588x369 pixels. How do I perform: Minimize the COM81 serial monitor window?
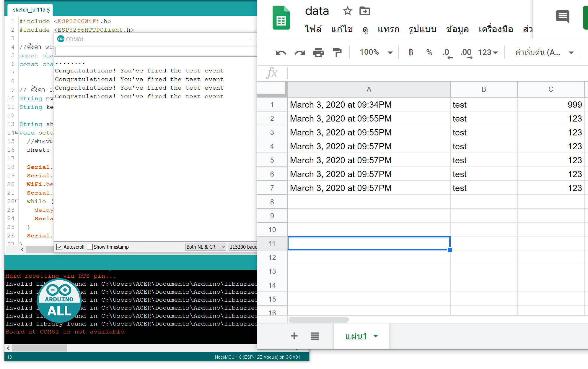249,39
